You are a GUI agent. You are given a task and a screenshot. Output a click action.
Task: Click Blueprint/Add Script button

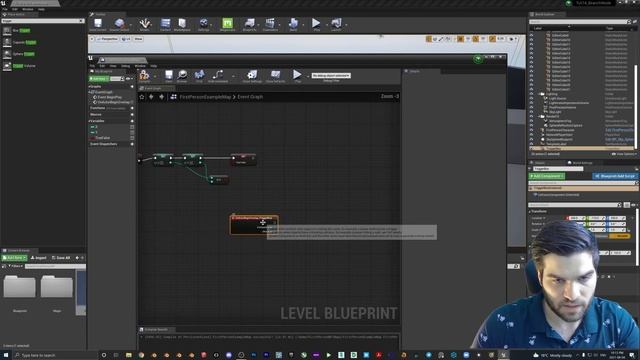tap(615, 176)
